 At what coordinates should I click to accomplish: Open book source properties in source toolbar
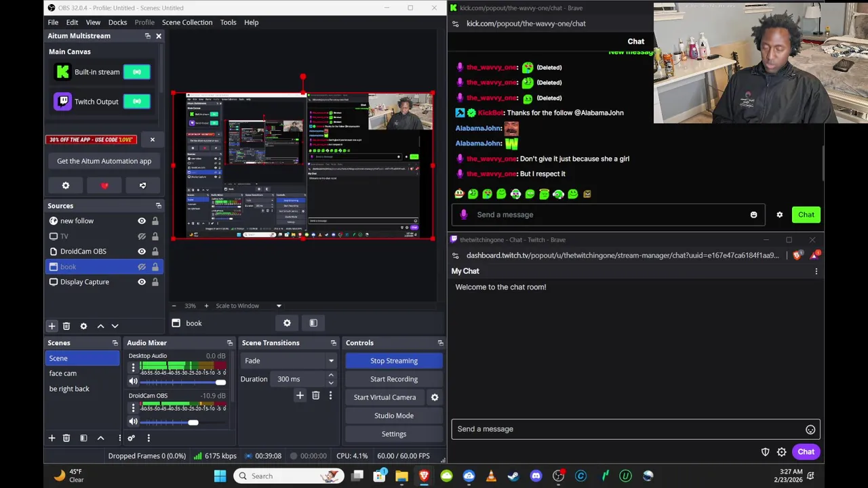click(x=287, y=323)
